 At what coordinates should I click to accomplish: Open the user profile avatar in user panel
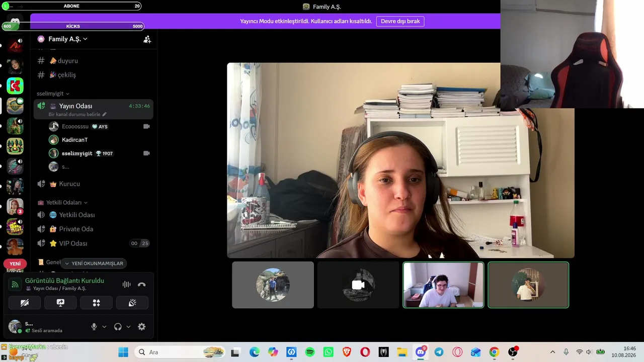pos(15,327)
